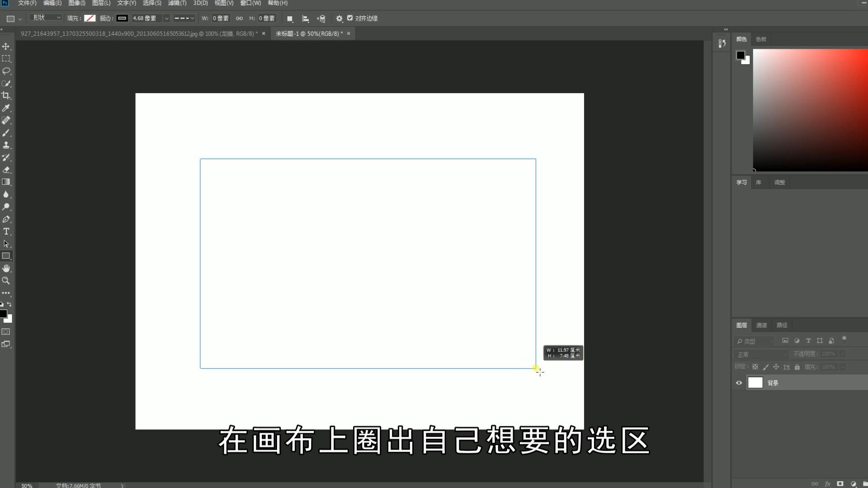Open the 不透明度 opacity dropdown

(x=843, y=354)
